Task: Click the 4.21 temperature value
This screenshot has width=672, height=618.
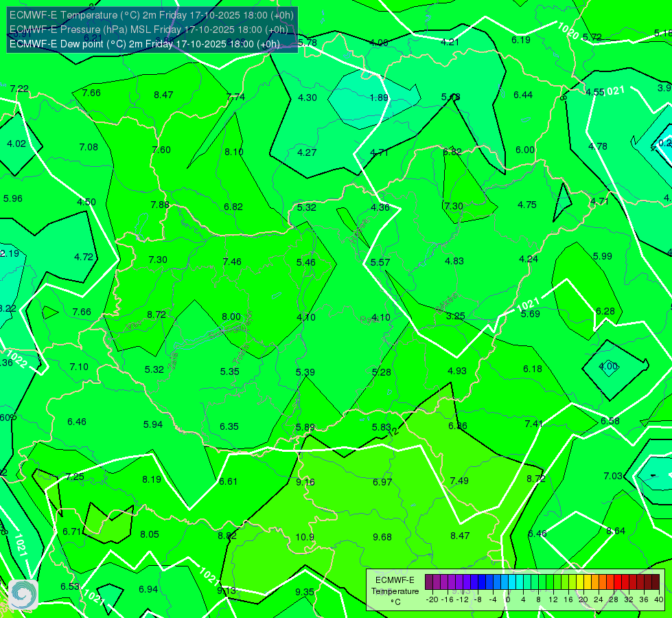Action: (x=450, y=42)
